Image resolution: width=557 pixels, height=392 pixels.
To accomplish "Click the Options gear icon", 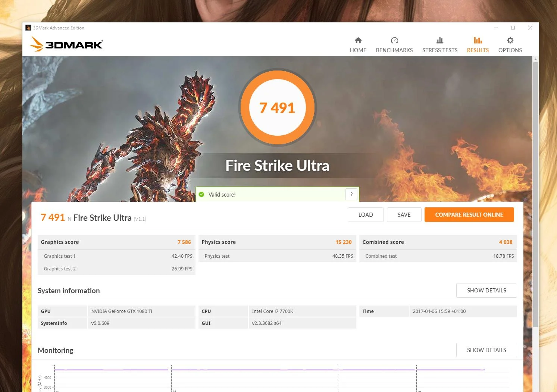I will (x=510, y=40).
